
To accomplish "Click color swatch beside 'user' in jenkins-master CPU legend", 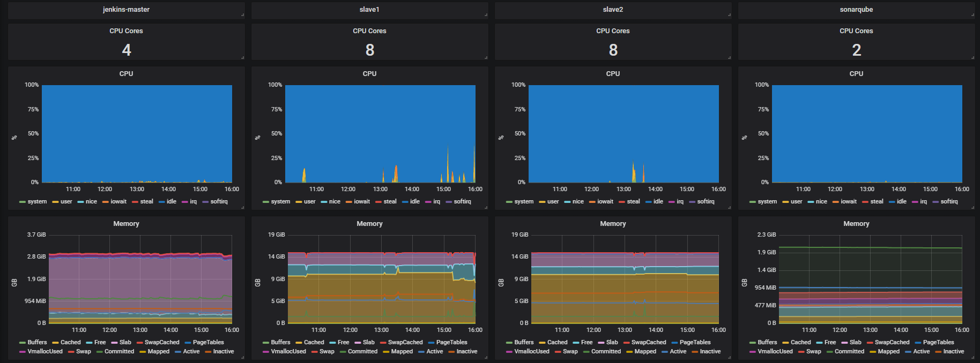I will 55,202.
